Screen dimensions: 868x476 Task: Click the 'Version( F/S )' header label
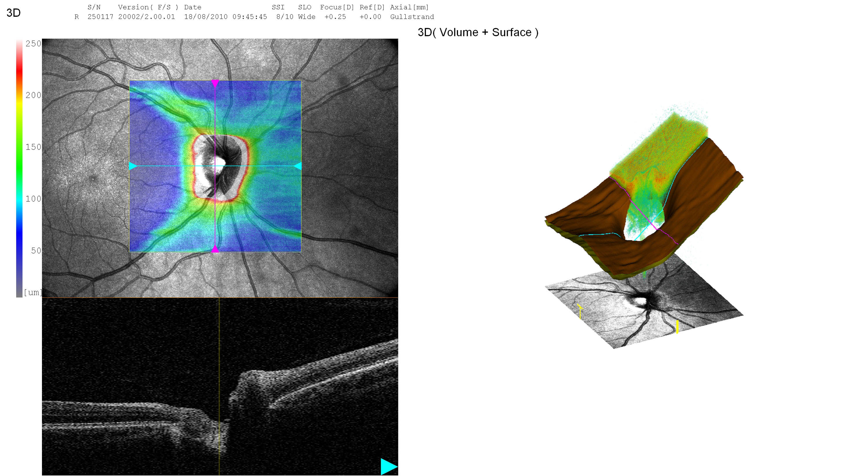[148, 7]
